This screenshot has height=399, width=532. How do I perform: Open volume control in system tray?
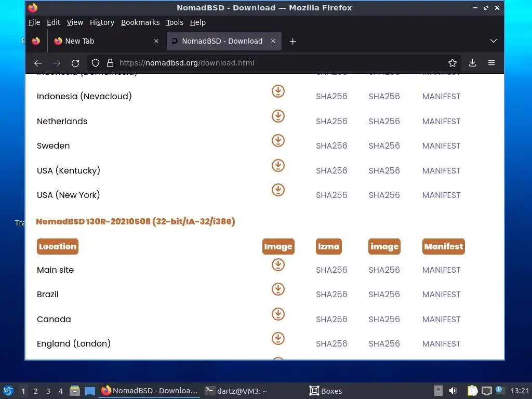[453, 391]
